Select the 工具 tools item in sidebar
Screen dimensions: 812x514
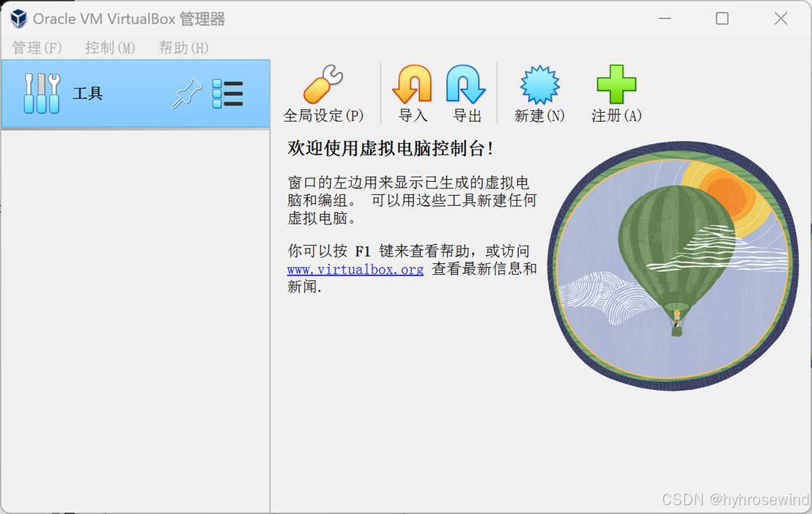pos(135,94)
